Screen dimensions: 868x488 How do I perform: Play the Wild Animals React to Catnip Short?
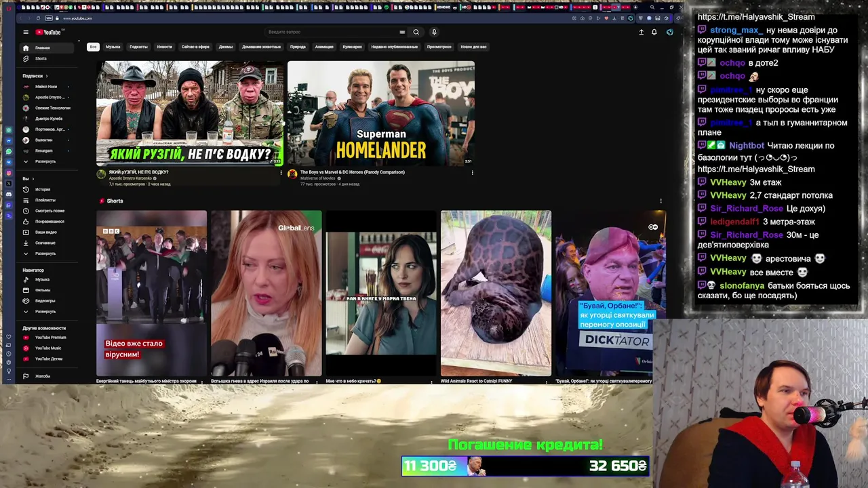point(496,293)
